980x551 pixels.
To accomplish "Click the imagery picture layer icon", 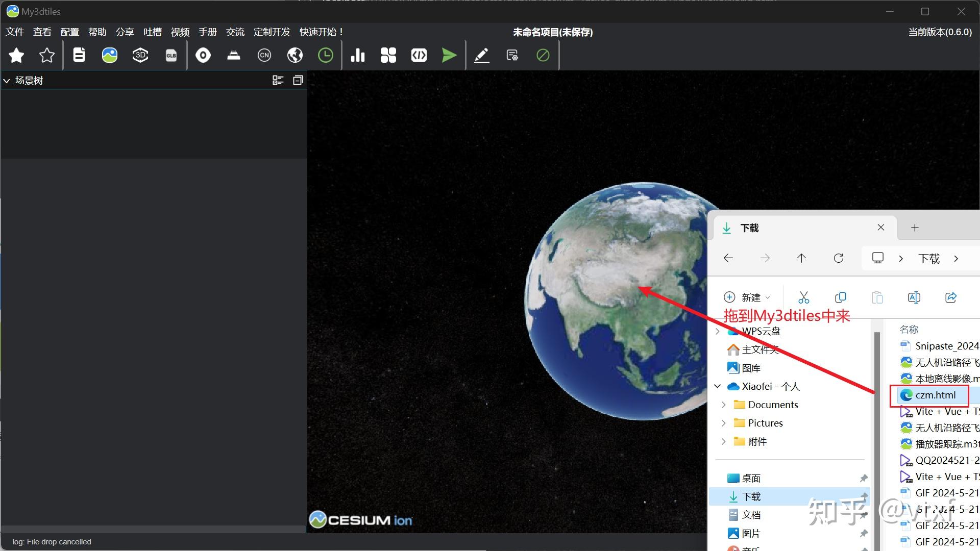I will [110, 55].
